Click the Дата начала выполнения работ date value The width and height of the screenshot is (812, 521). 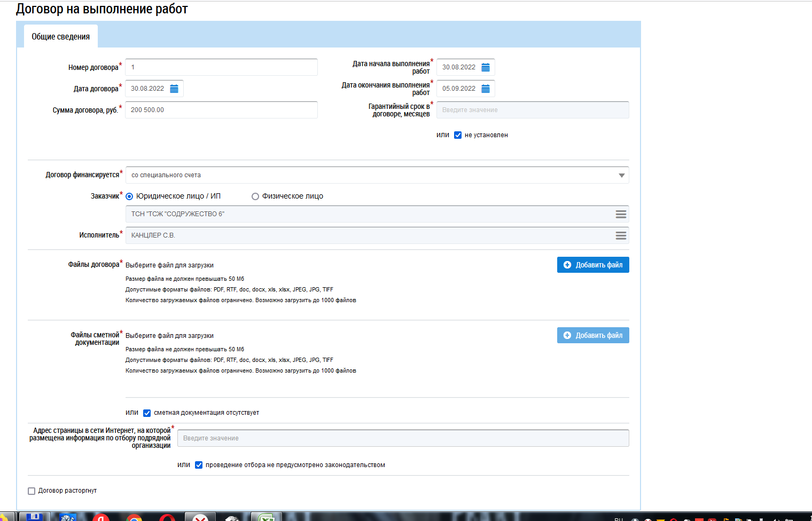[459, 67]
